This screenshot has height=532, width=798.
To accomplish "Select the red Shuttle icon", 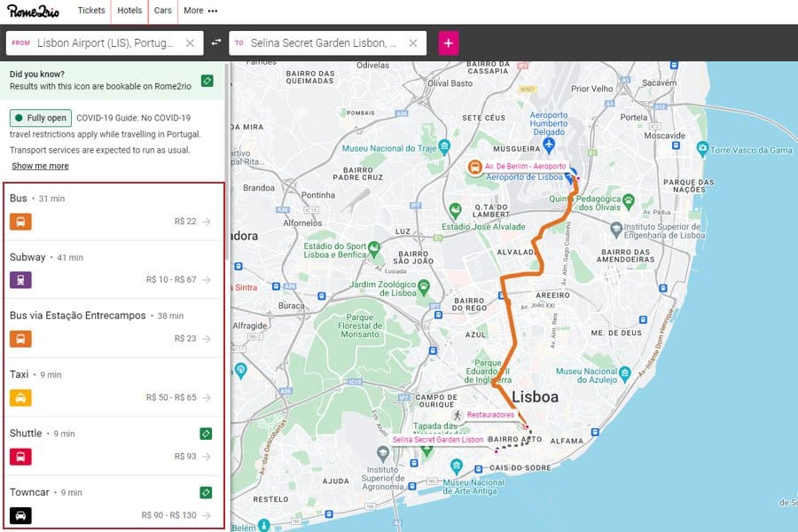I will pyautogui.click(x=20, y=457).
